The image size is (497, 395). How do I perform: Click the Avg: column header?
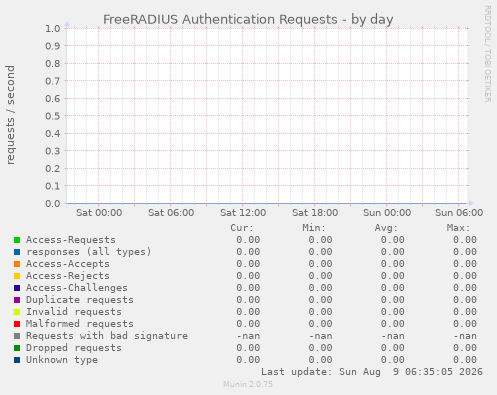coord(386,228)
